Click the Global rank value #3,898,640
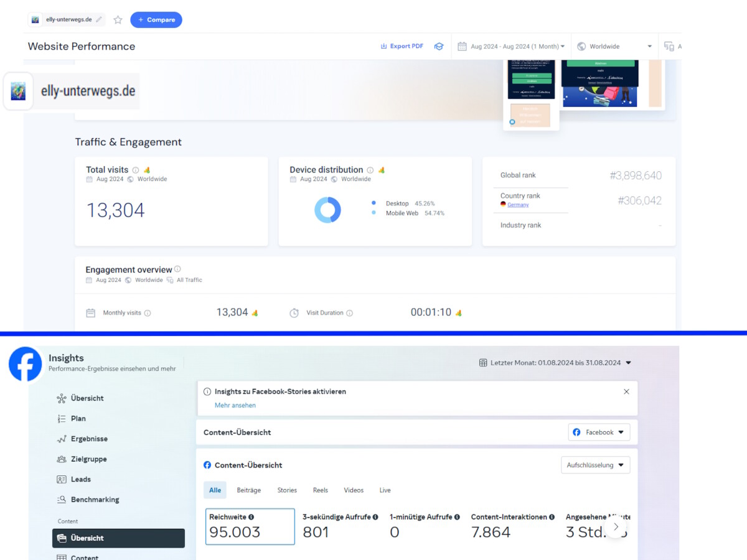747x560 pixels. (636, 175)
